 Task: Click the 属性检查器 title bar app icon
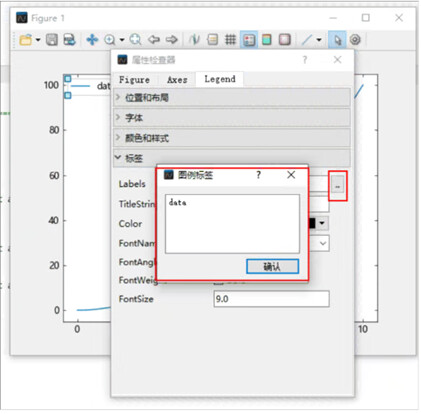(x=122, y=60)
